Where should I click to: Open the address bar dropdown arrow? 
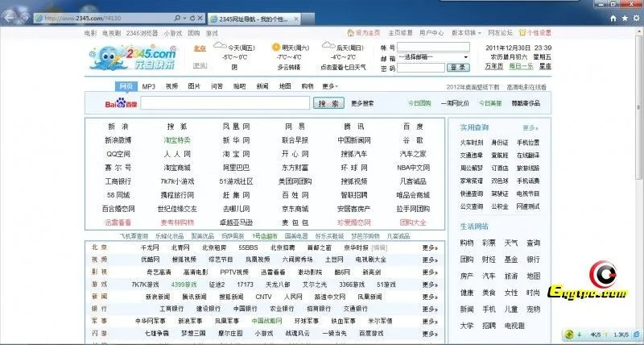[x=185, y=18]
